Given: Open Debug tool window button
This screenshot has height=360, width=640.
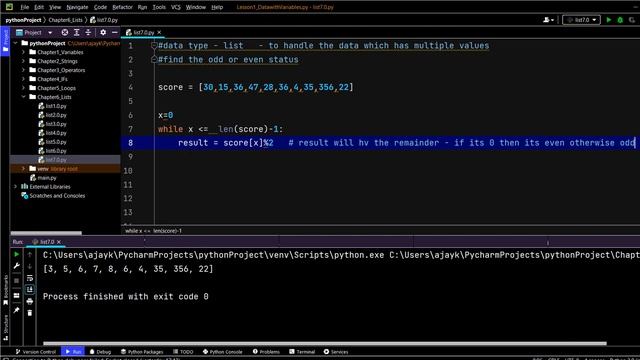Looking at the screenshot, I should tap(100, 351).
